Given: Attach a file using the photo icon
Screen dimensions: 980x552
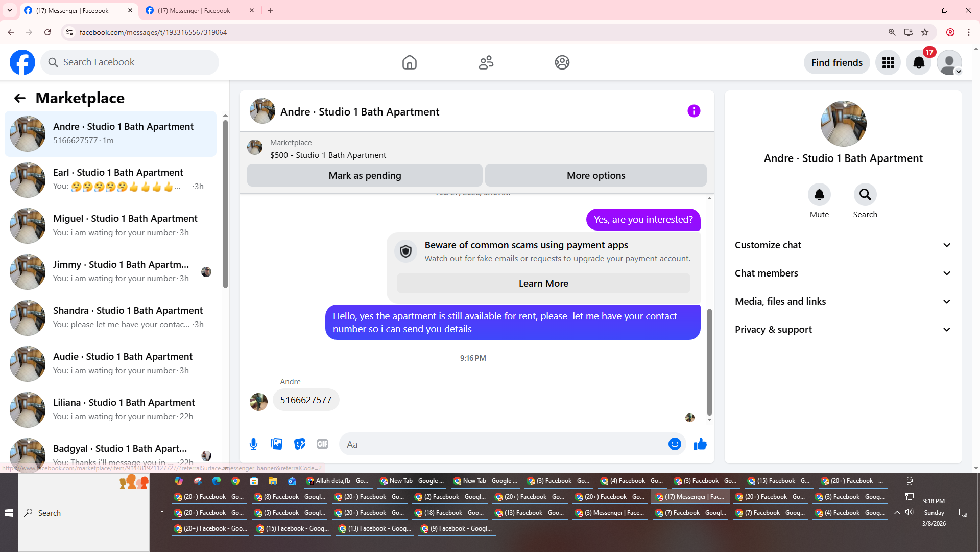Looking at the screenshot, I should 276,444.
